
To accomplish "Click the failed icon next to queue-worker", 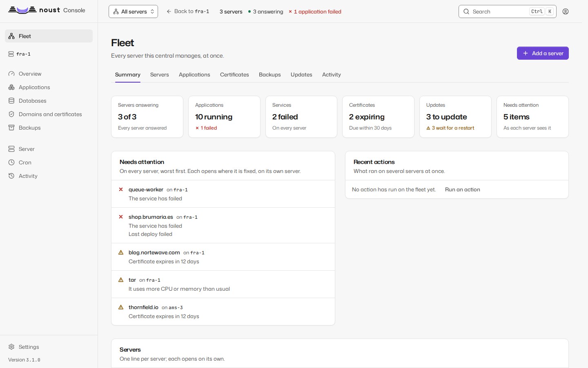I will (x=121, y=189).
